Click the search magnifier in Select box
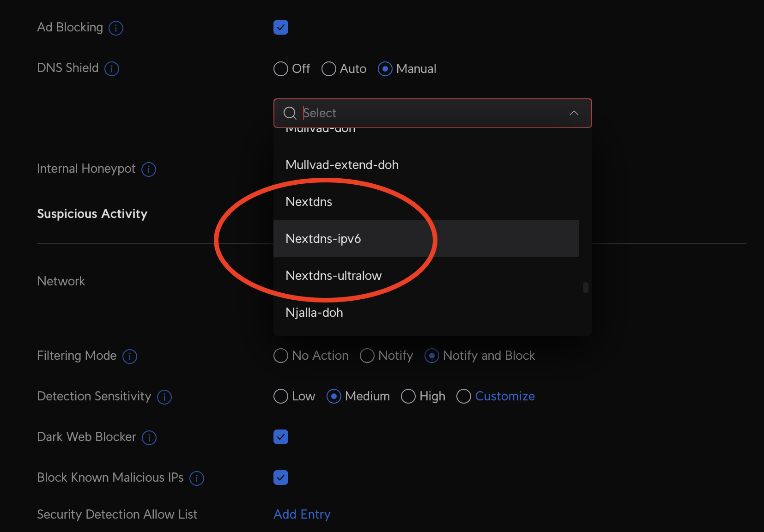 click(x=290, y=113)
